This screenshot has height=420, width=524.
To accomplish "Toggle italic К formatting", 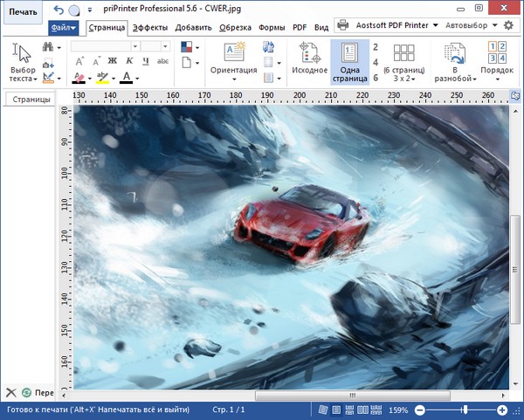I will (128, 61).
